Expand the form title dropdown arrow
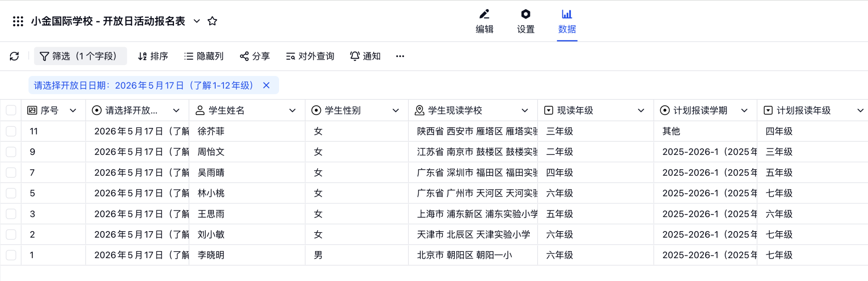The height and width of the screenshot is (281, 868). pyautogui.click(x=197, y=21)
